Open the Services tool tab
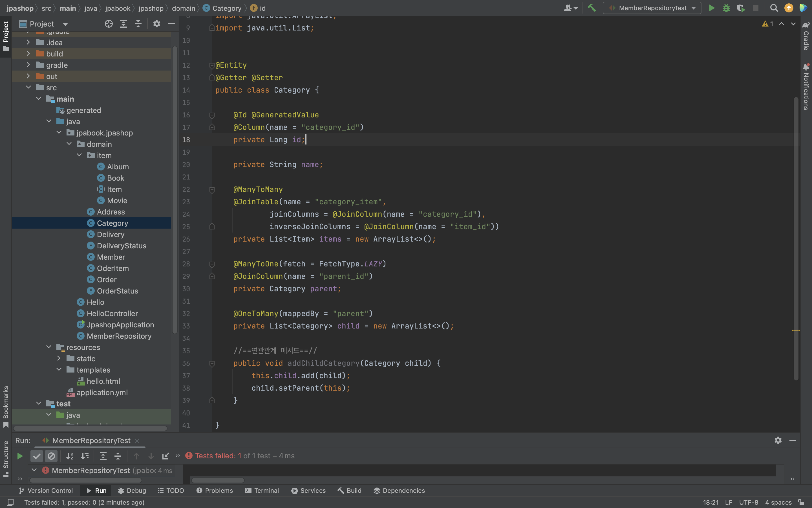 (308, 491)
